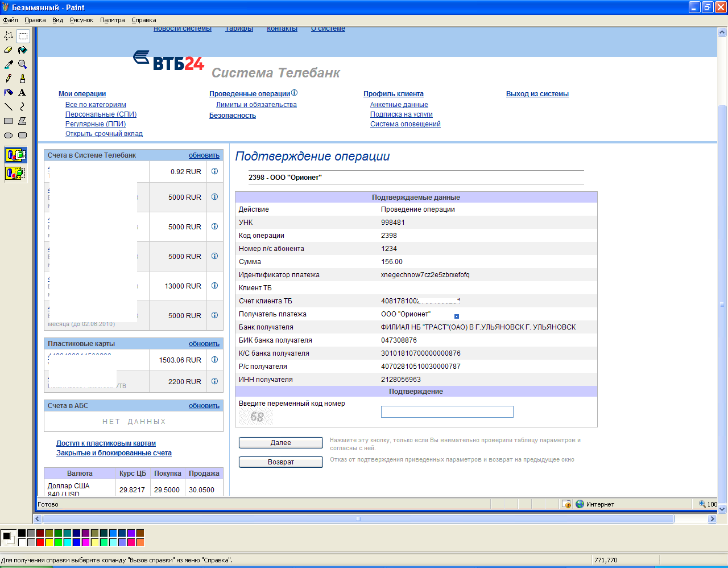Pick the bright green color swatch
Image resolution: width=728 pixels, height=568 pixels.
58,542
